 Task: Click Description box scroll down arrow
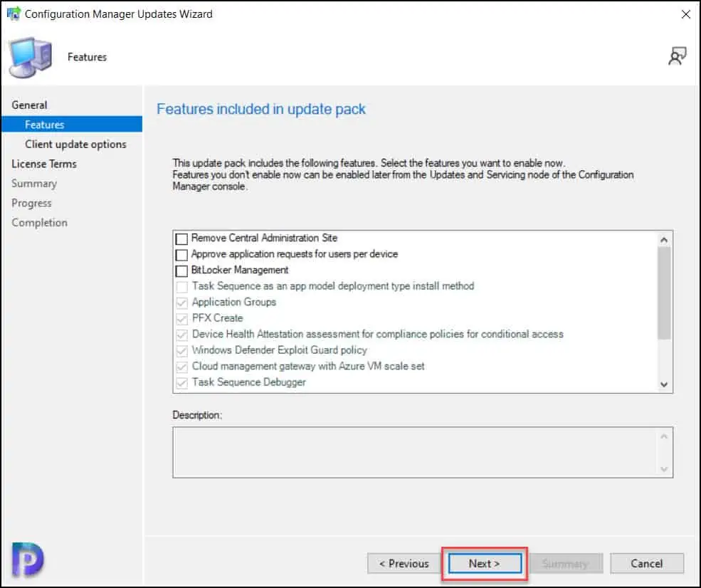(x=664, y=469)
